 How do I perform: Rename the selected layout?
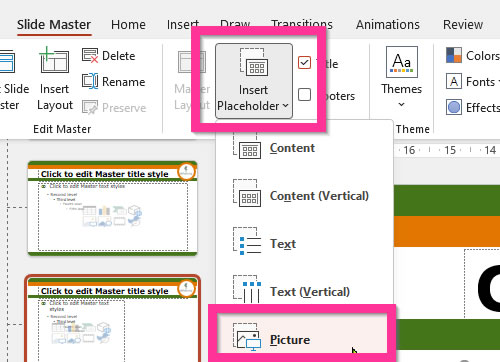pos(114,82)
